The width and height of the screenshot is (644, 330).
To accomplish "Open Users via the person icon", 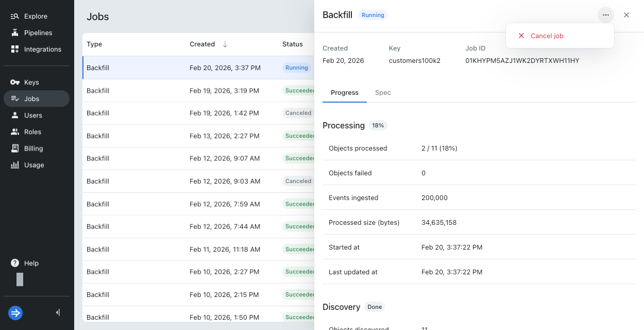I will tap(15, 115).
